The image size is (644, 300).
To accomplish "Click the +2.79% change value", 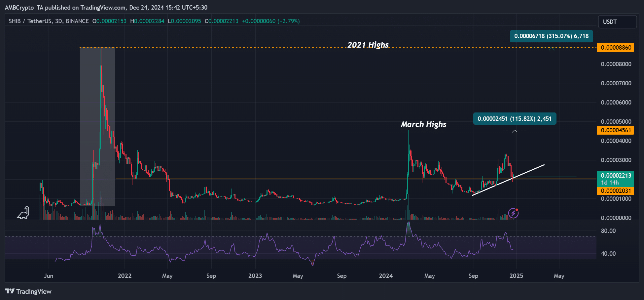I will [x=289, y=21].
